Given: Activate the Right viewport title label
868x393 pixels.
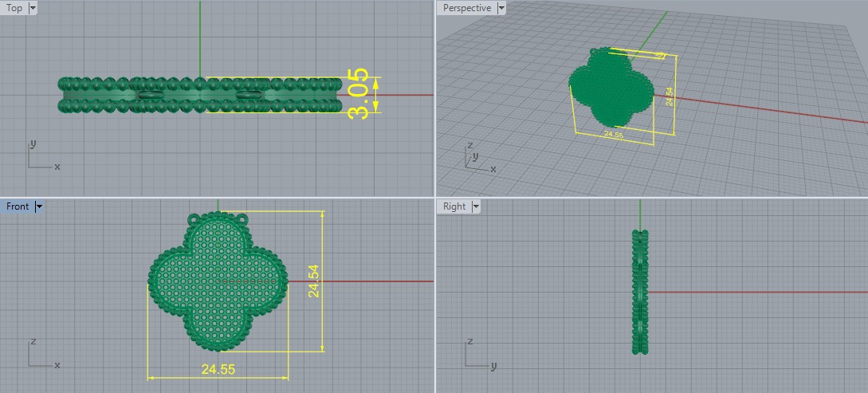Looking at the screenshot, I should (454, 206).
